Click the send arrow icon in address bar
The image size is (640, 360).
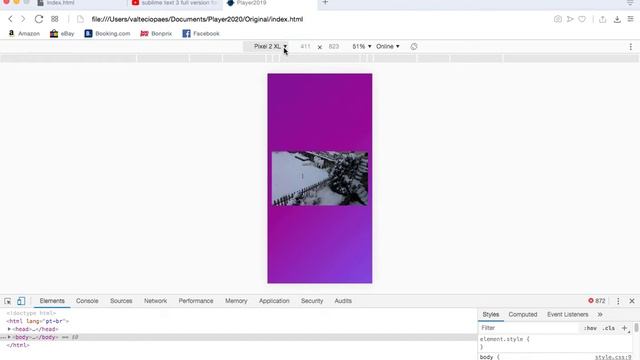(x=570, y=19)
